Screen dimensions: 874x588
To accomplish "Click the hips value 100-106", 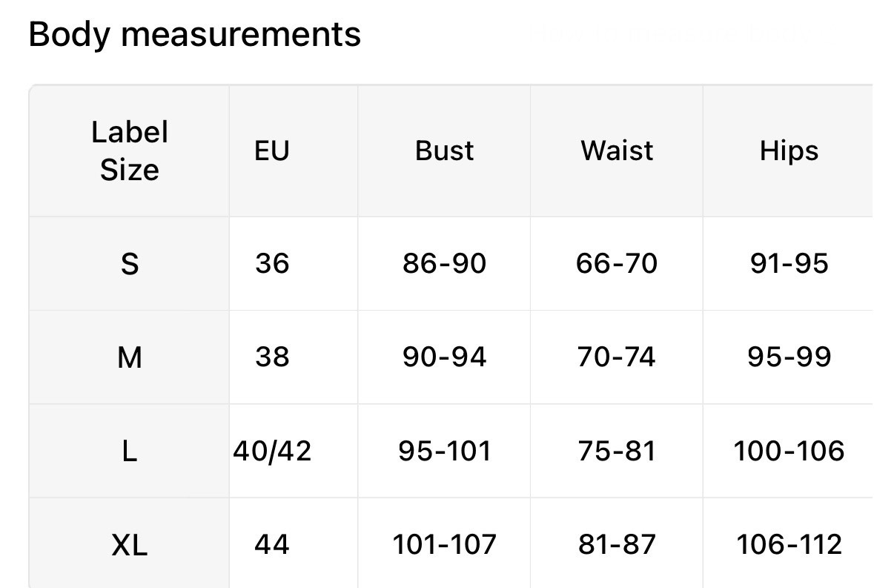I will tap(789, 451).
